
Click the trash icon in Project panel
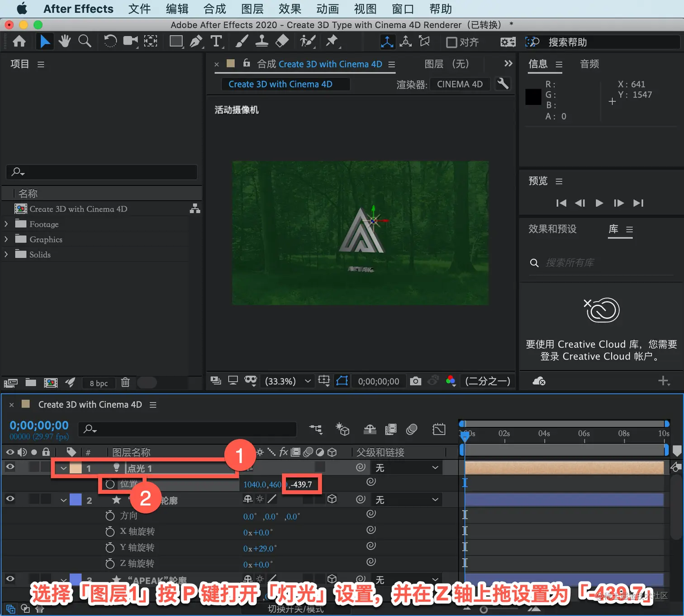point(125,383)
